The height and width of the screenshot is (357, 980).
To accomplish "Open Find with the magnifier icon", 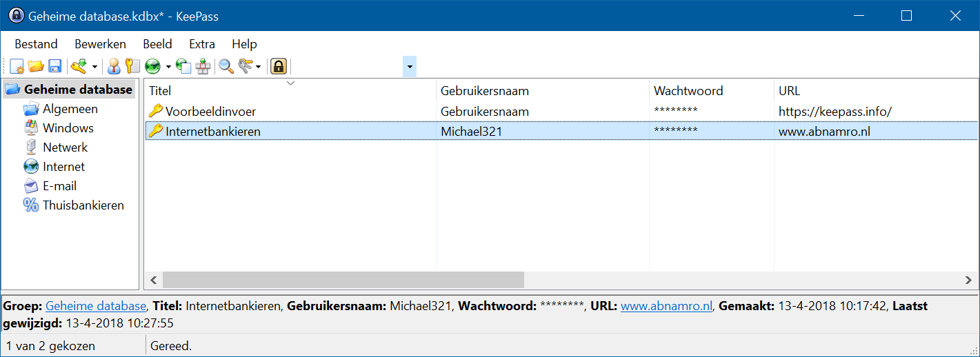I will (226, 66).
